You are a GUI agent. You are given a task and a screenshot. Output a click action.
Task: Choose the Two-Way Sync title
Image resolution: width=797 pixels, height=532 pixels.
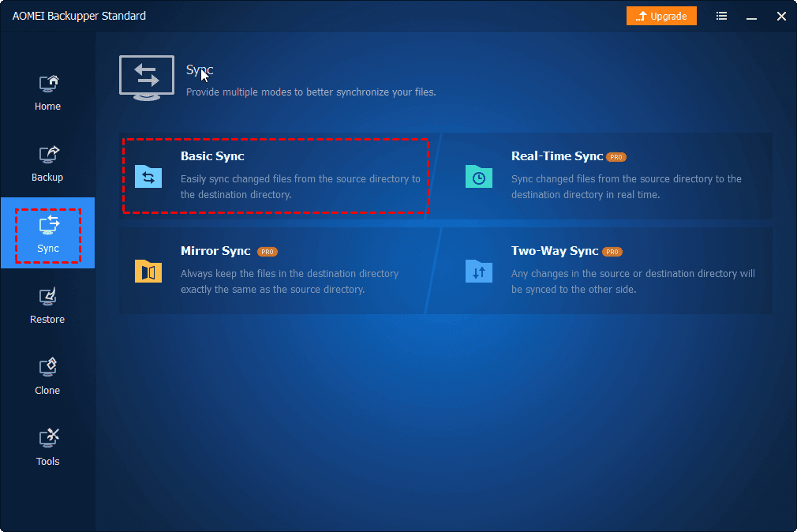pyautogui.click(x=555, y=251)
